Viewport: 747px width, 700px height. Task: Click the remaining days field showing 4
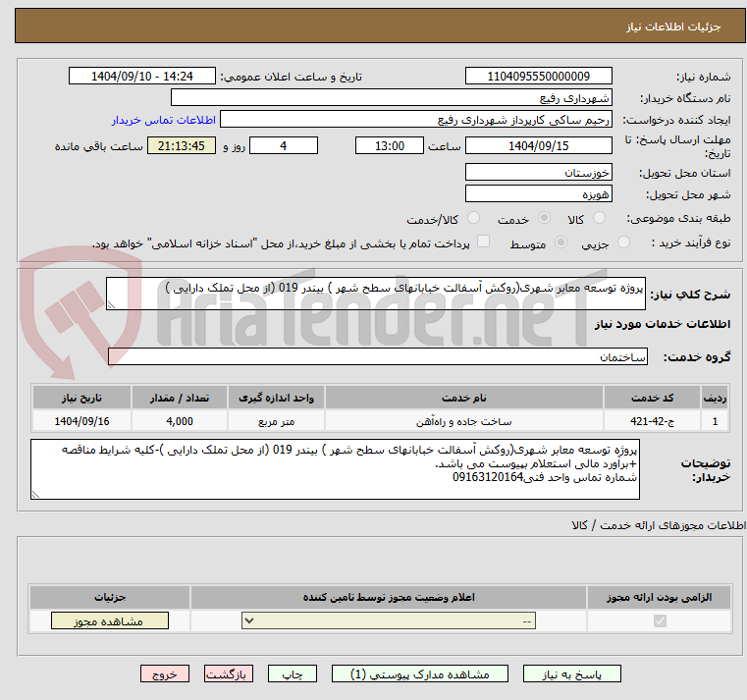(284, 146)
